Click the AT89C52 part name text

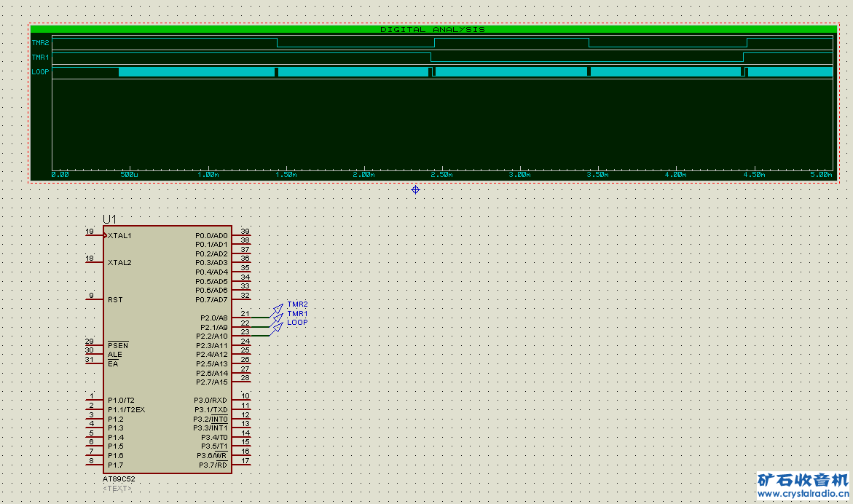119,479
